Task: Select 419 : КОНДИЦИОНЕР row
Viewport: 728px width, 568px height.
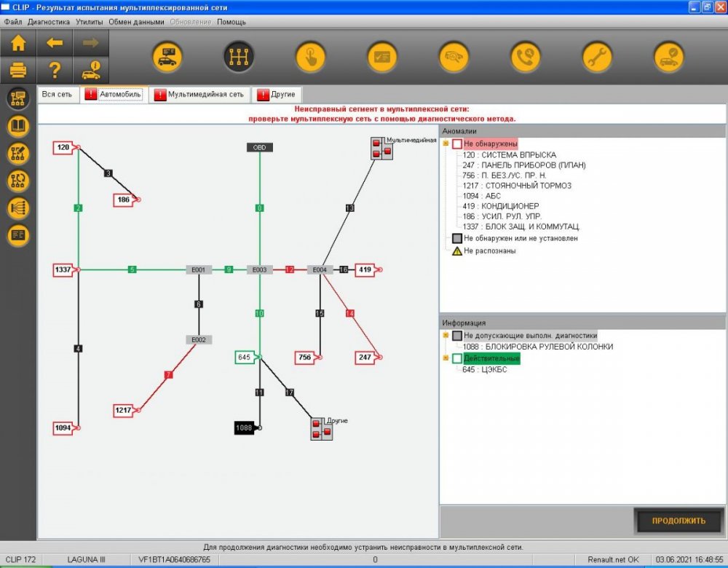Action: (501, 206)
